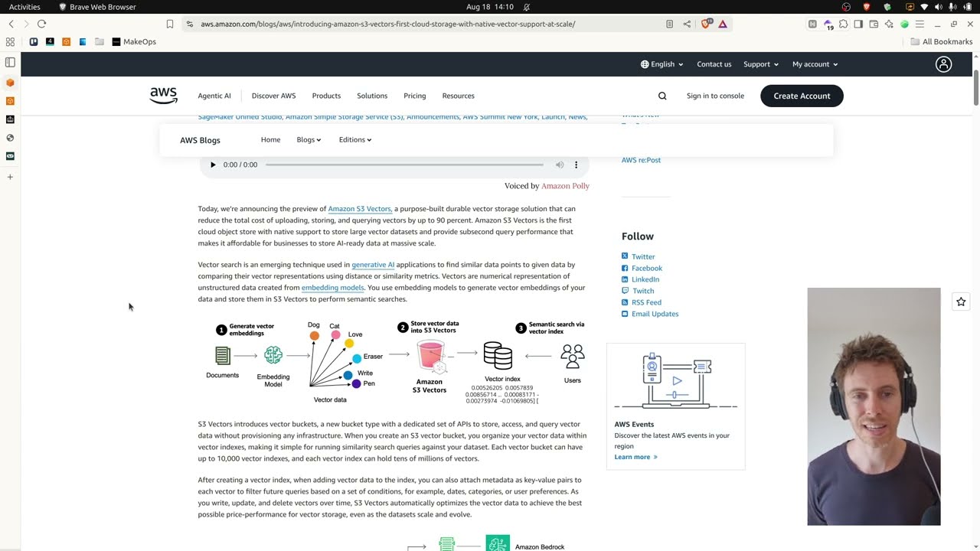The width and height of the screenshot is (980, 551).
Task: Open the Brave hamburger menu
Action: 920,24
